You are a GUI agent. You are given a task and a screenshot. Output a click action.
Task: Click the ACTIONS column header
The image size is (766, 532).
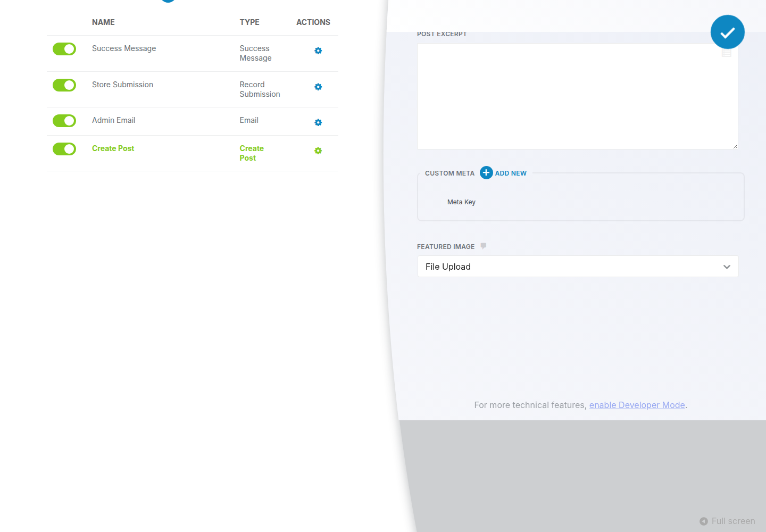click(313, 22)
